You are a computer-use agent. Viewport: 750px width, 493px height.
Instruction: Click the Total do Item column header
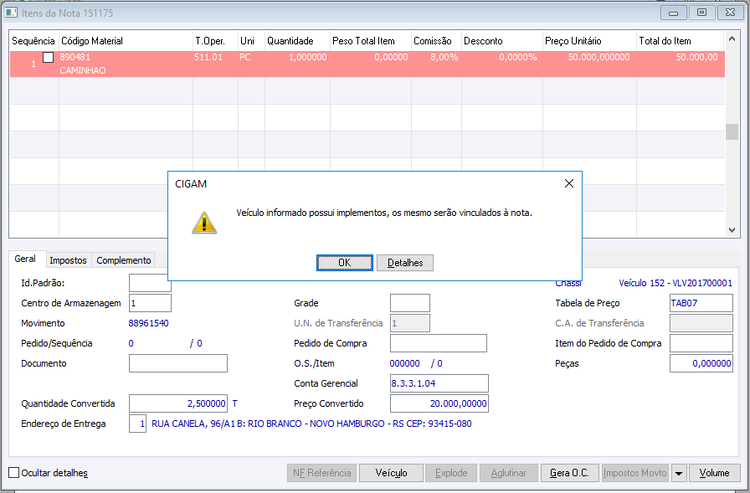(x=680, y=41)
